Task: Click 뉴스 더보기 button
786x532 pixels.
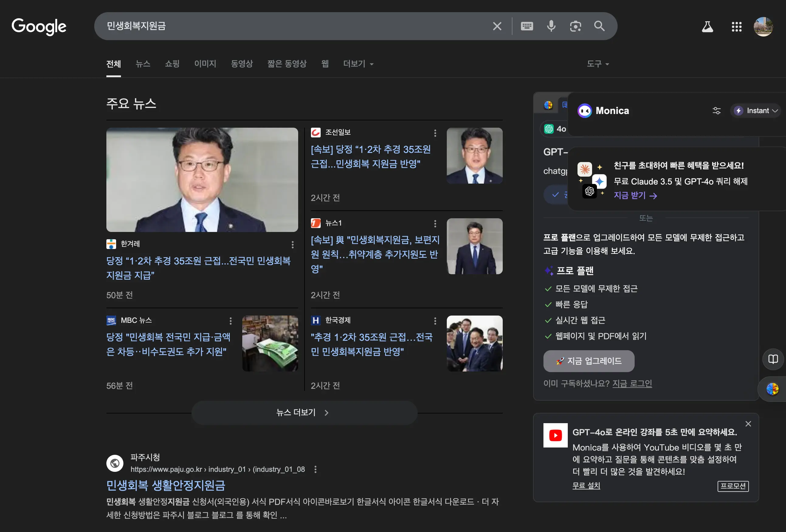Action: pyautogui.click(x=304, y=412)
